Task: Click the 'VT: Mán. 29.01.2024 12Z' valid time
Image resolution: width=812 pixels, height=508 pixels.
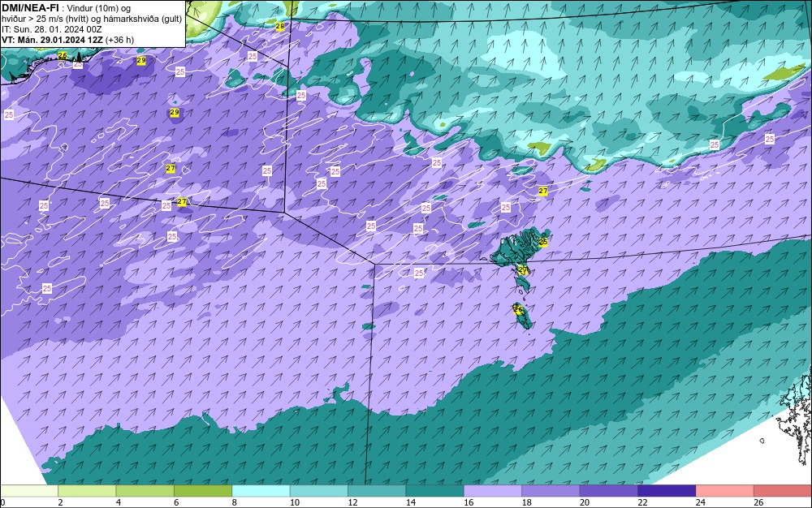Action: 52,40
